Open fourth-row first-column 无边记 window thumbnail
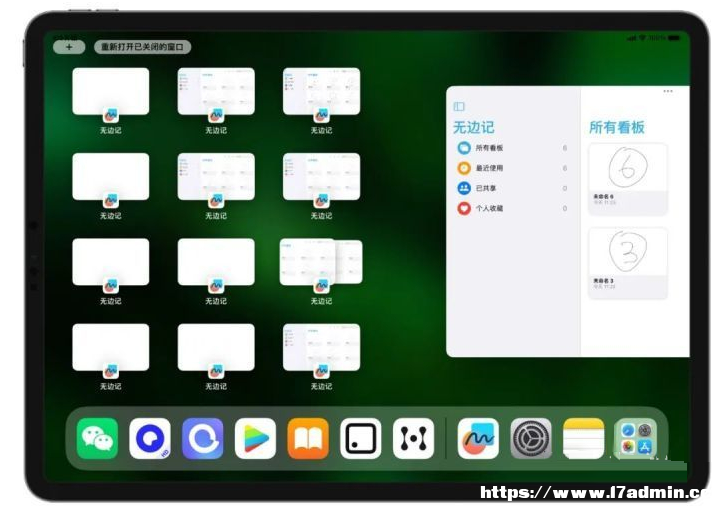Screen dimensions: 716x506 pyautogui.click(x=111, y=348)
